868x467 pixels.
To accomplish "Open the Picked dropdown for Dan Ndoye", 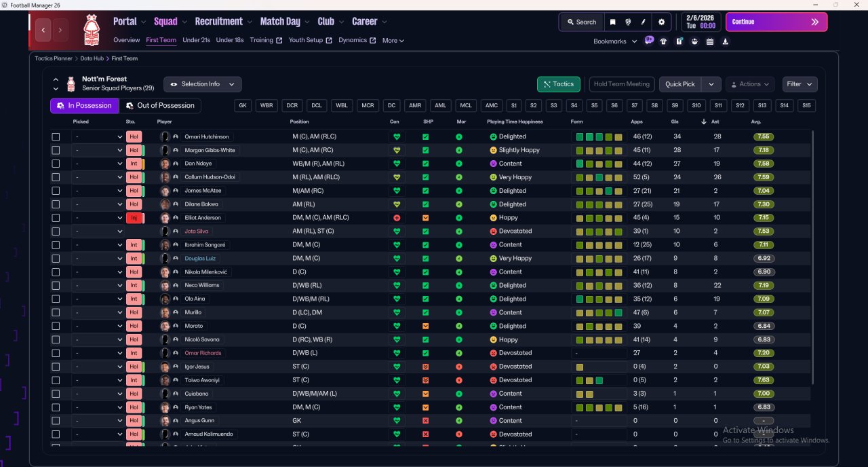I will [x=98, y=164].
